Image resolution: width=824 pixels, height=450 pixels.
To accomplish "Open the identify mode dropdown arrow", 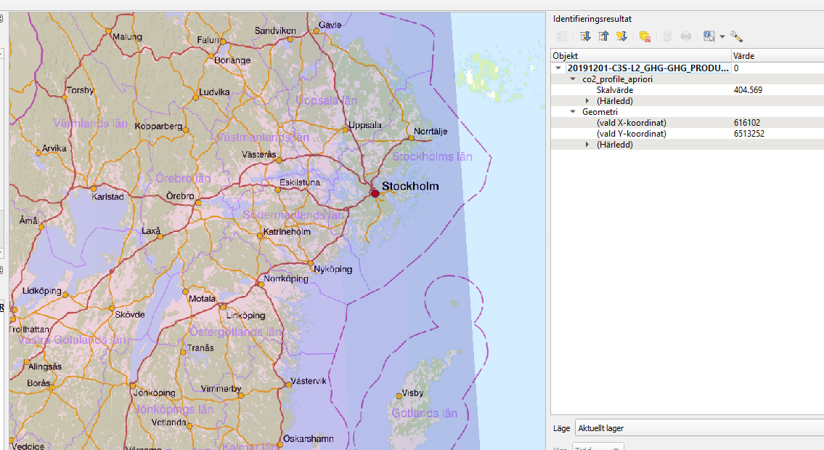I will 722,37.
